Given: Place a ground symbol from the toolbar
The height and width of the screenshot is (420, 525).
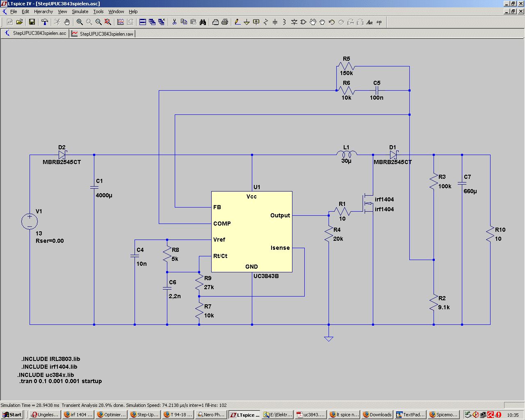Looking at the screenshot, I should tap(247, 22).
